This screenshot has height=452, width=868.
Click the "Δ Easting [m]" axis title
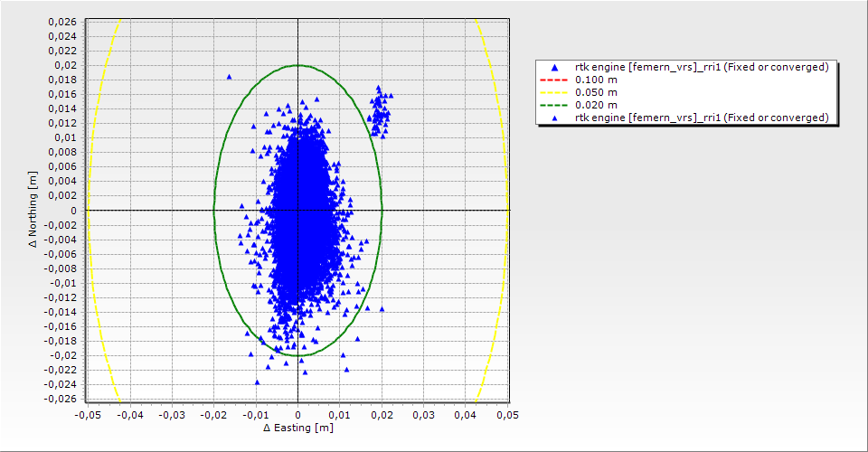point(297,428)
